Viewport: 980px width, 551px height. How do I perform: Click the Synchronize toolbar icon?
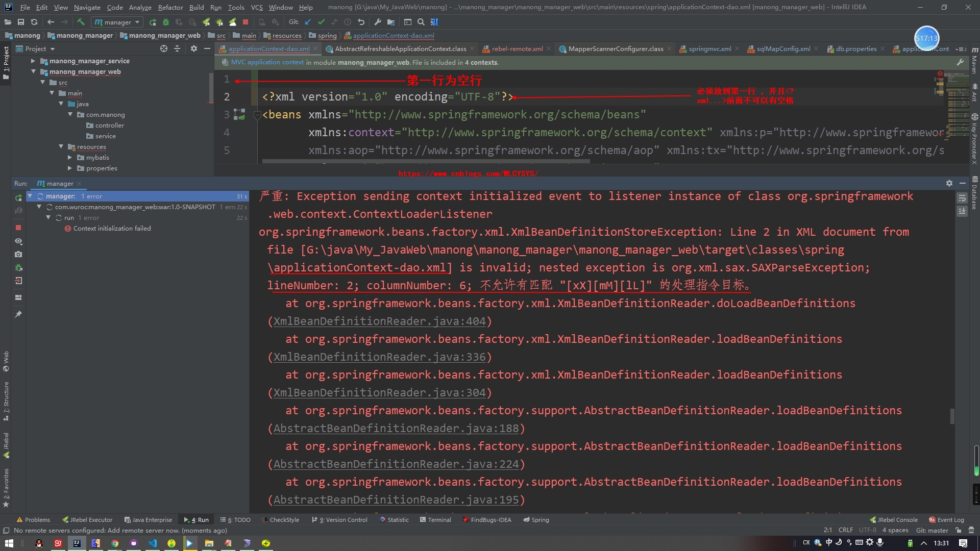click(x=34, y=22)
